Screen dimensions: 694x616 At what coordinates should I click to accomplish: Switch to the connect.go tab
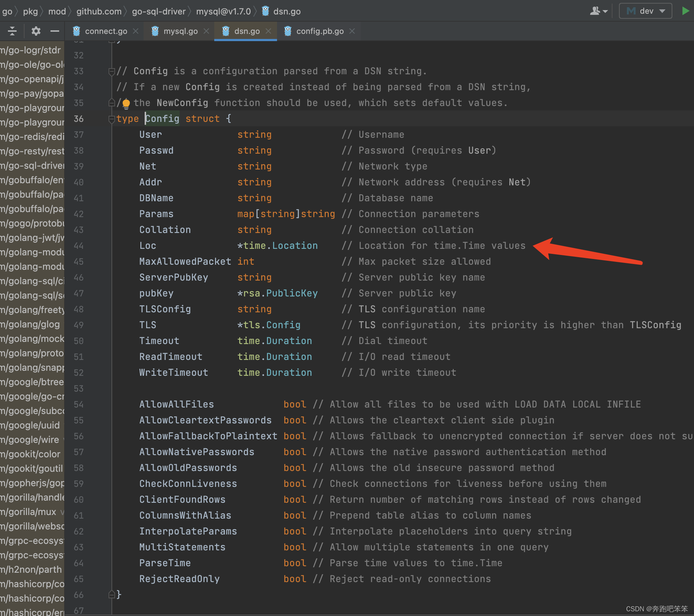(106, 31)
